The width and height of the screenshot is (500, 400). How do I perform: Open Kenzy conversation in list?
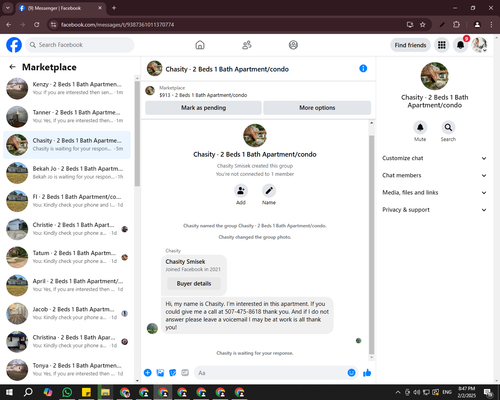[67, 88]
